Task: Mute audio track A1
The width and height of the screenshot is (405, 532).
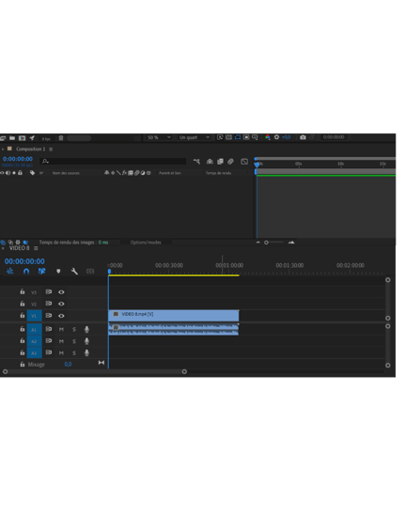Action: (x=61, y=329)
